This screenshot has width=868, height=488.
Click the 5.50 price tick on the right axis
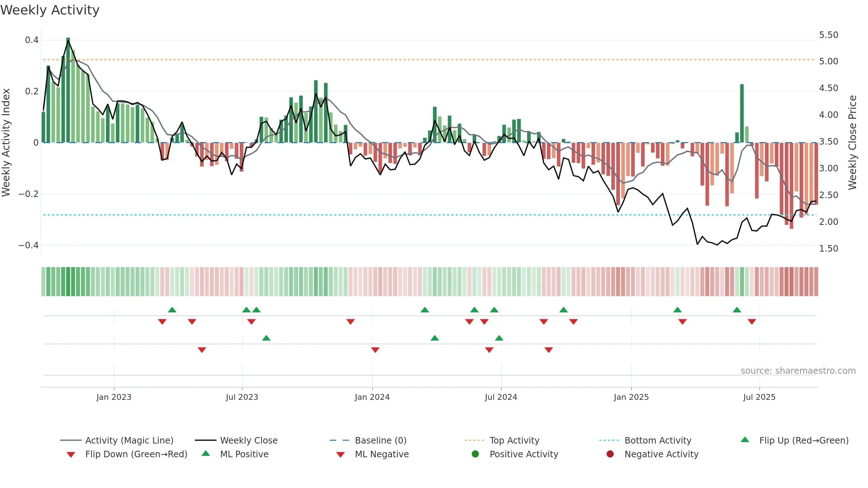point(829,35)
